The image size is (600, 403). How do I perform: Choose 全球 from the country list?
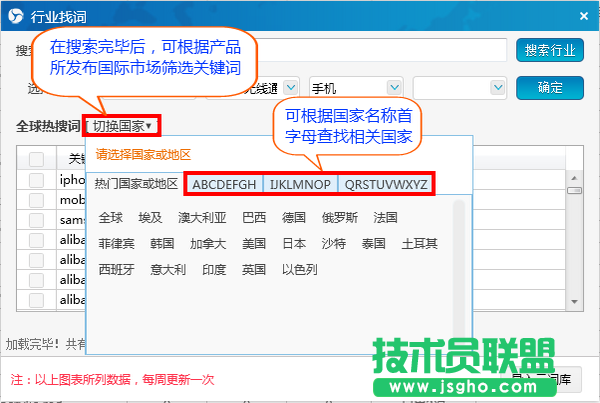(x=112, y=217)
